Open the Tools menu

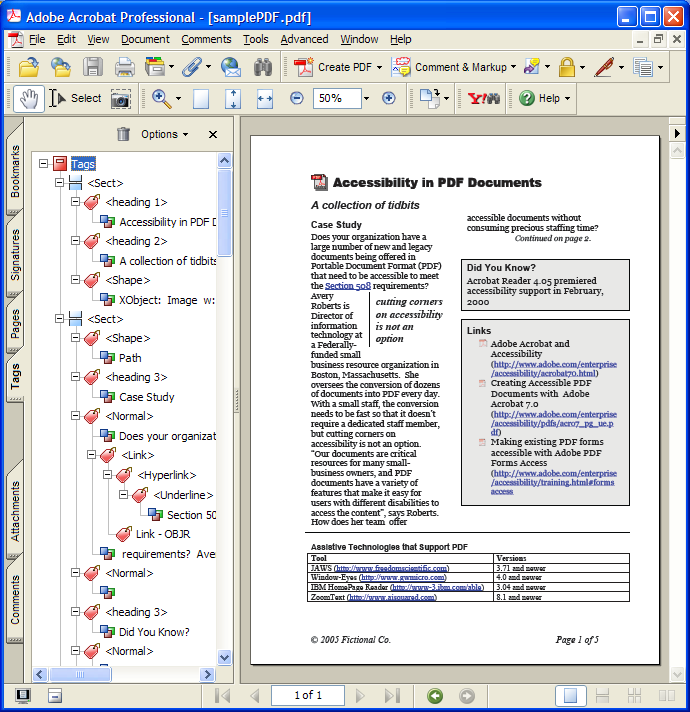click(256, 40)
